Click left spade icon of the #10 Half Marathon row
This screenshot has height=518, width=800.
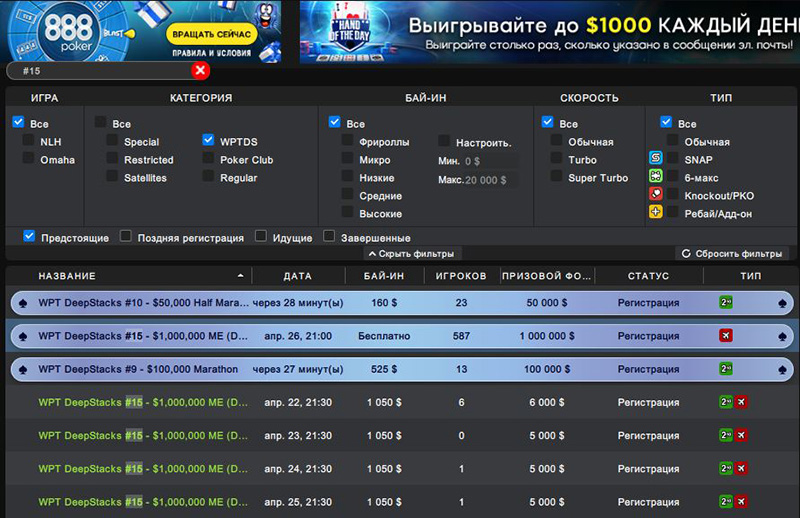tap(23, 304)
